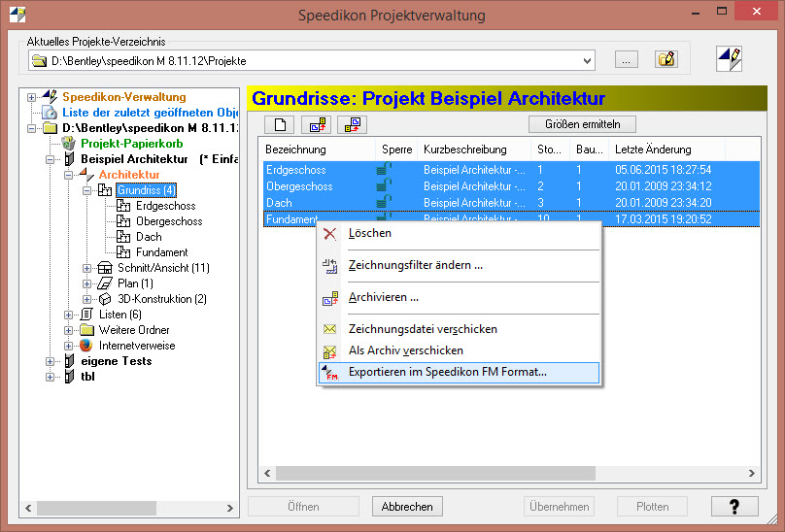This screenshot has height=532, width=785.
Task: Open the Aktuelles Projekte-Verzeichnis dropdown arrow
Action: coord(587,61)
